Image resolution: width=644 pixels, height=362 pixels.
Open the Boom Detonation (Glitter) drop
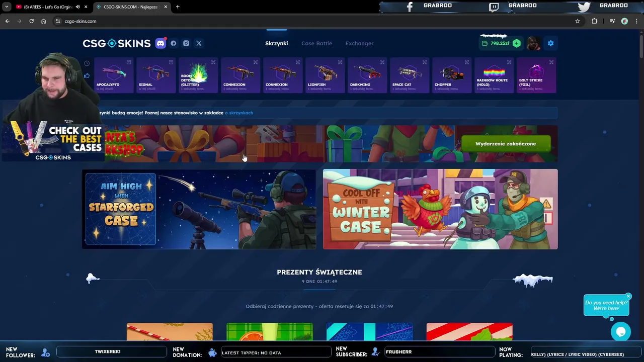click(x=198, y=75)
